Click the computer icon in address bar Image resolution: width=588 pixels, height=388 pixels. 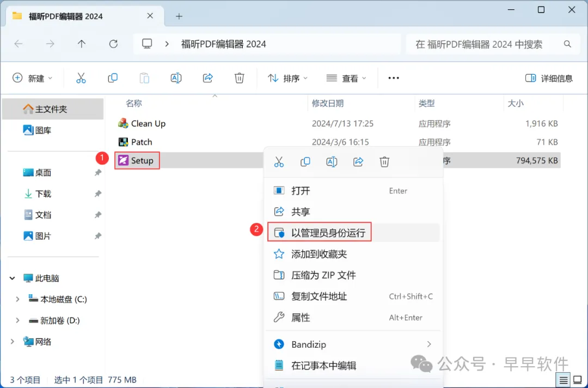coord(147,44)
